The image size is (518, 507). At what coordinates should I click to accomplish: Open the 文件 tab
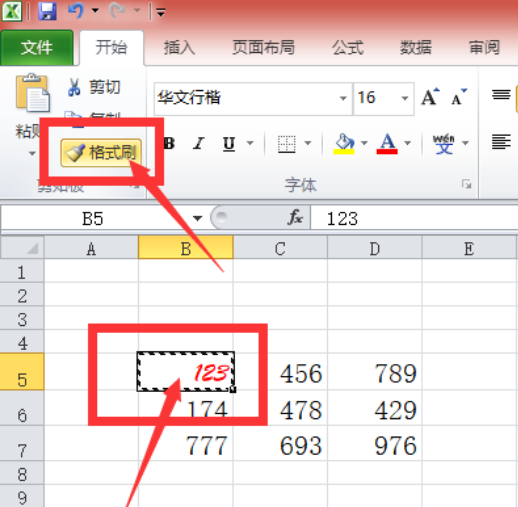pyautogui.click(x=37, y=47)
